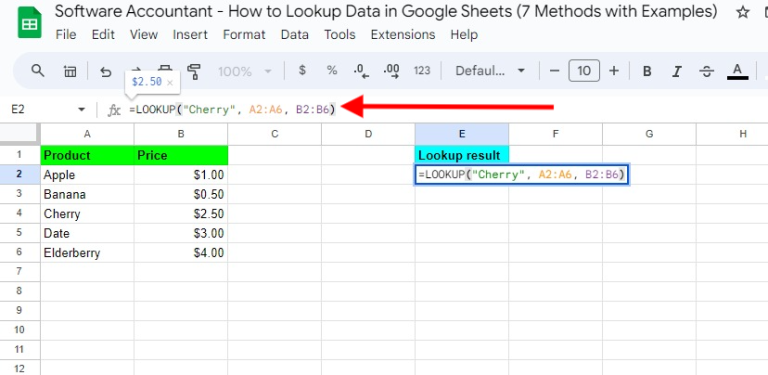The height and width of the screenshot is (375, 768).
Task: Click the $1.00 price cell
Action: [x=181, y=175]
